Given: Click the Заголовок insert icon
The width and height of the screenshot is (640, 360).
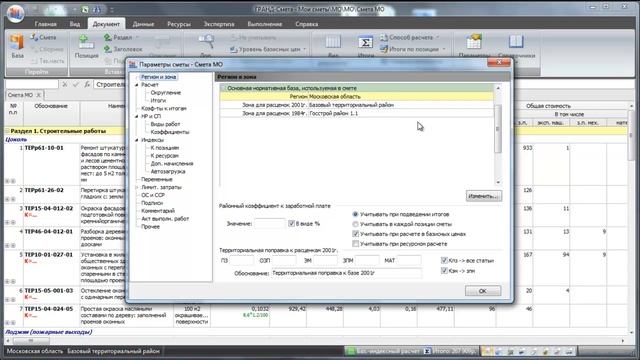Looking at the screenshot, I should [x=108, y=49].
